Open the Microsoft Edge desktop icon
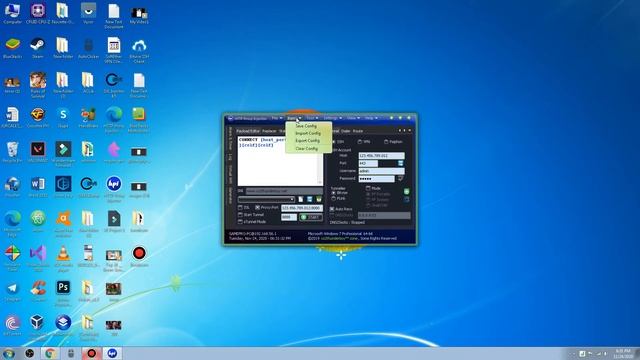The image size is (640, 360). click(12, 223)
